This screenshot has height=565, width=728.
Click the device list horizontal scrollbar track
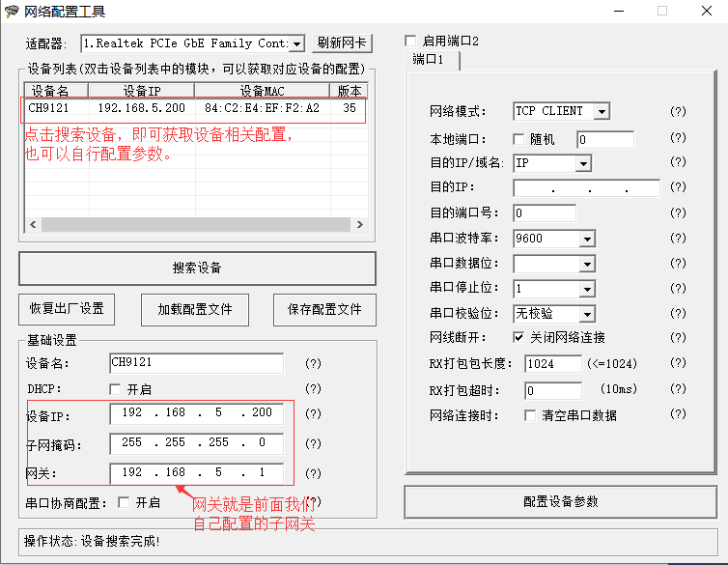pos(195,225)
